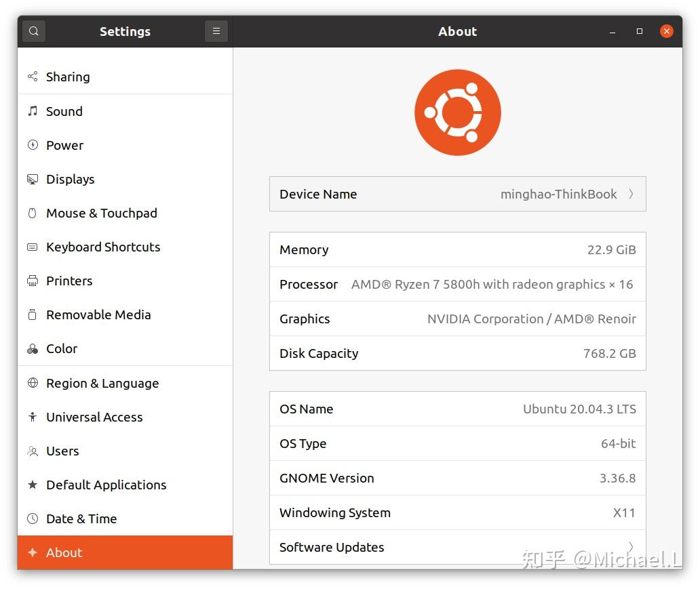The image size is (700, 589).
Task: Go to Keyboard Shortcuts panel
Action: 103,247
